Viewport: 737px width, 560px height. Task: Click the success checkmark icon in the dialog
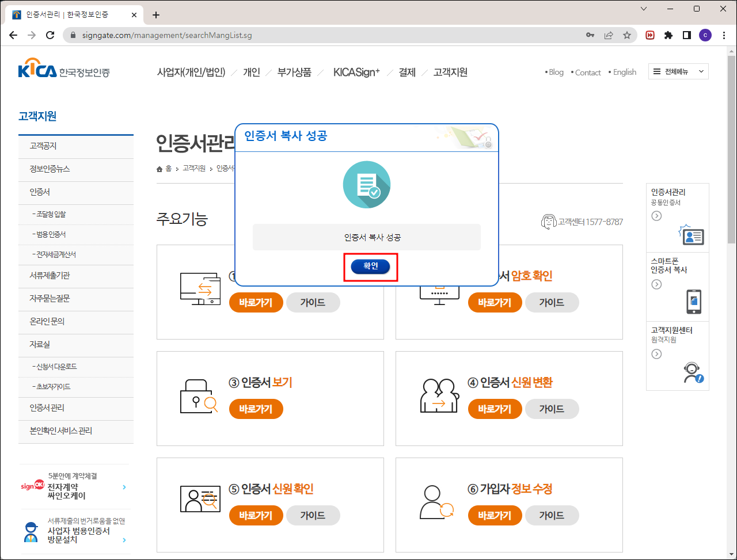[367, 185]
